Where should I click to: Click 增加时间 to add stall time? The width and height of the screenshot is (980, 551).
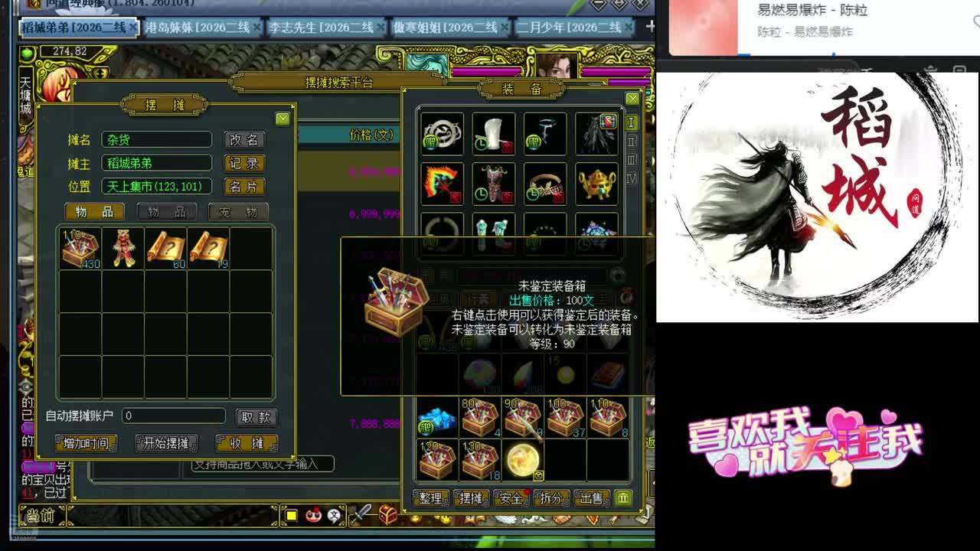click(x=87, y=443)
